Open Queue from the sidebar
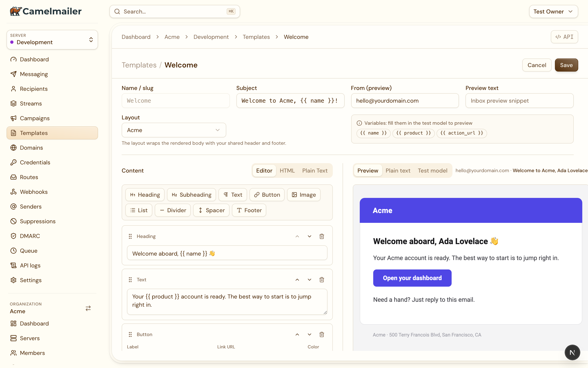The height and width of the screenshot is (368, 588). tap(52, 251)
